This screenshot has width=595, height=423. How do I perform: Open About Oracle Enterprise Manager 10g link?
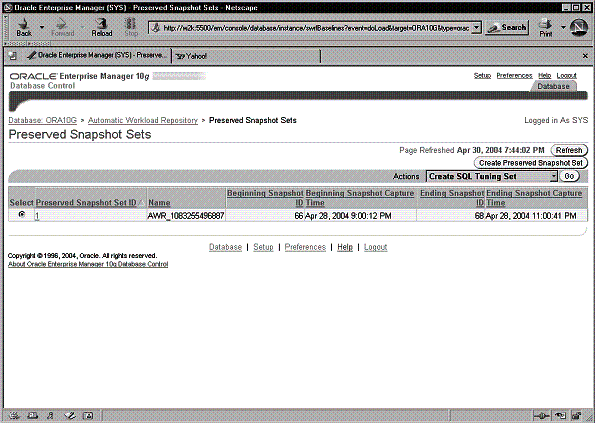click(88, 264)
